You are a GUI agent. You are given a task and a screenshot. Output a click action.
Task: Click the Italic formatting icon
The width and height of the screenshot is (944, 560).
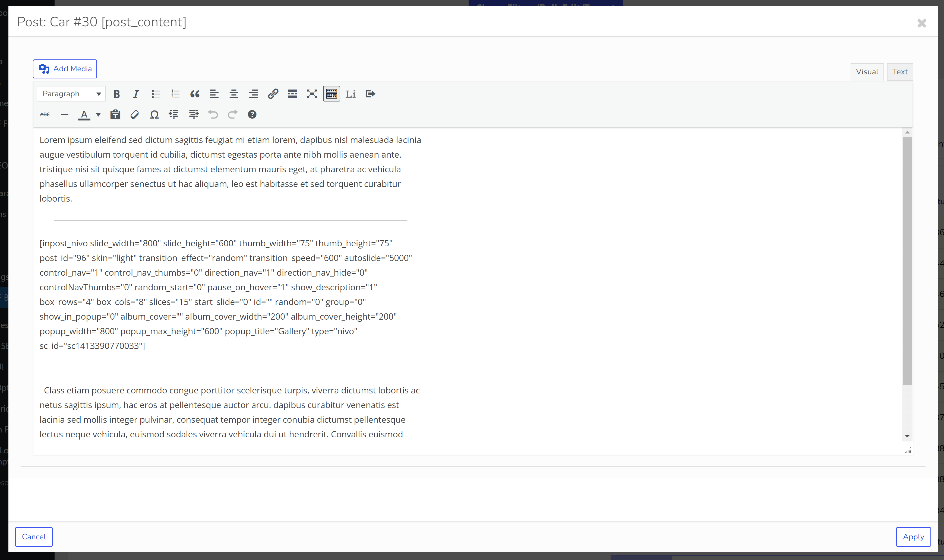click(135, 93)
